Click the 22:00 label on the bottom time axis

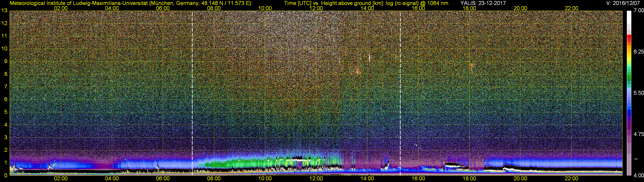tap(571, 179)
